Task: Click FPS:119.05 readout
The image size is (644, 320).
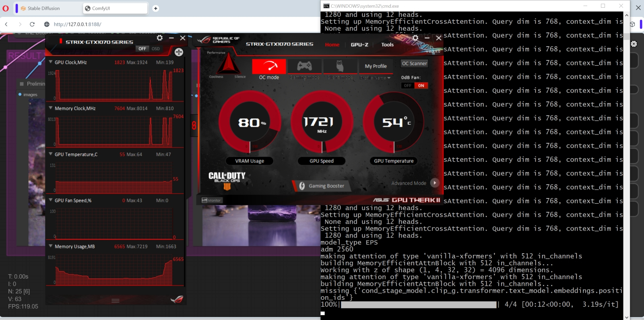Action: click(x=23, y=306)
